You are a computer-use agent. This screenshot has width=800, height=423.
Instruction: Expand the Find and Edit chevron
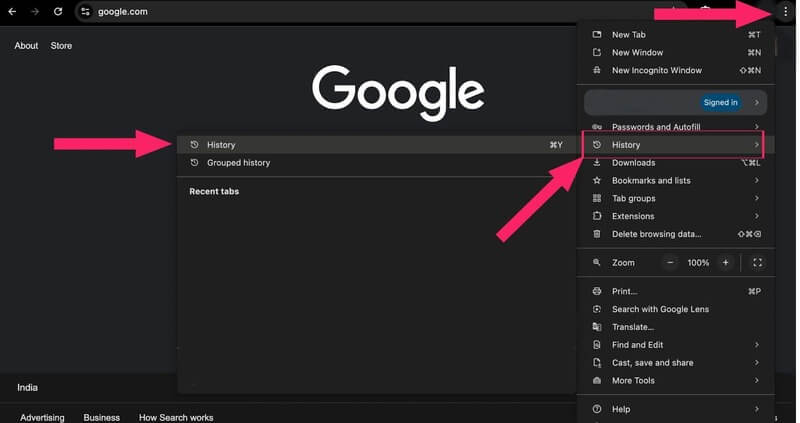click(x=757, y=345)
